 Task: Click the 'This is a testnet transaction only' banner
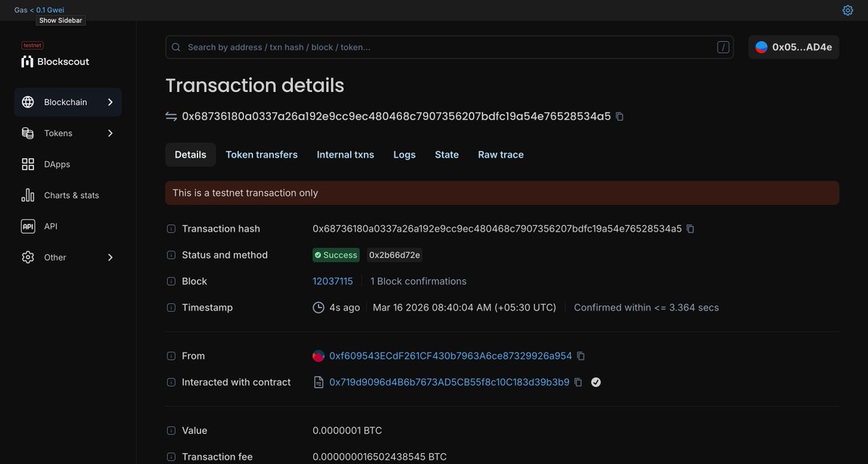tap(502, 193)
